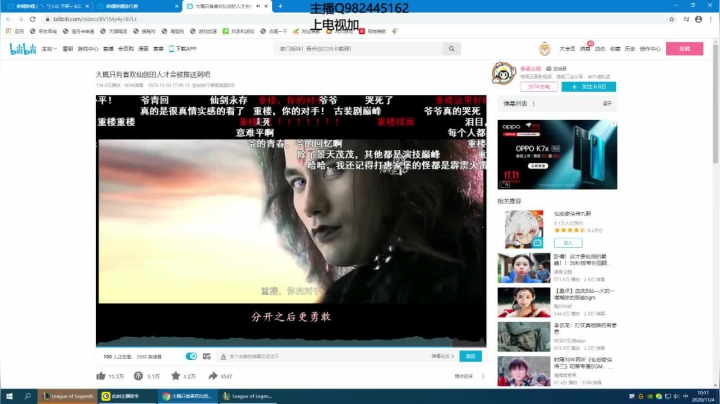
Task: Open the yellow clock-icon app in the taskbar
Action: (128, 396)
